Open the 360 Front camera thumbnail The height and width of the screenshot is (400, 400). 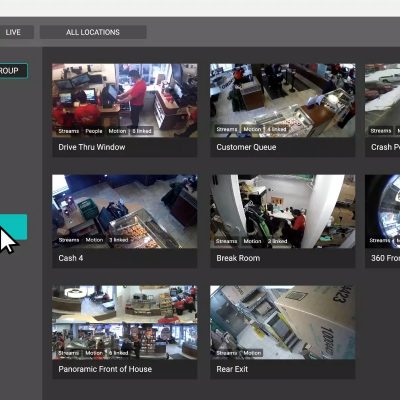tap(383, 211)
